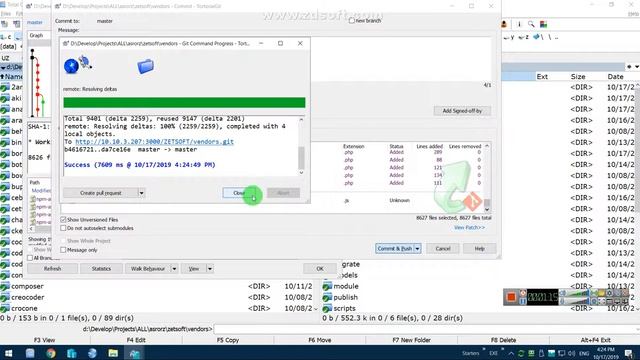Select the publish folder in the right panel
The height and width of the screenshot is (360, 640).
pyautogui.click(x=345, y=297)
